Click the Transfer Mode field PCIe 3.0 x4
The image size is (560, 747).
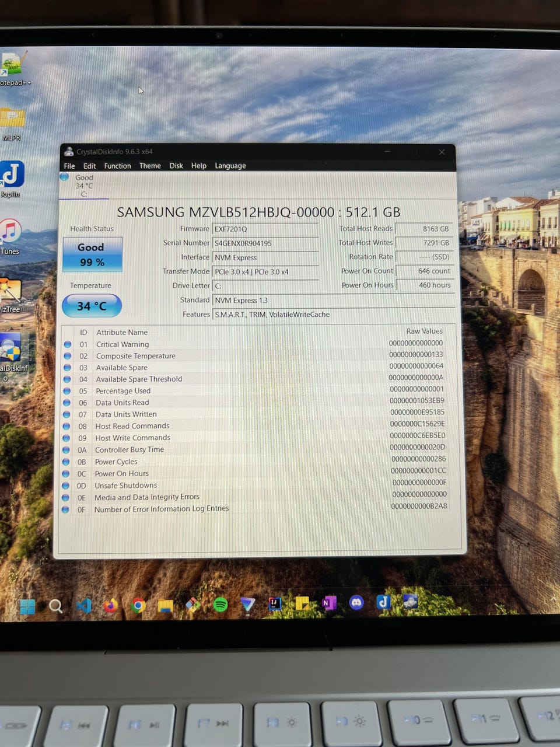265,271
